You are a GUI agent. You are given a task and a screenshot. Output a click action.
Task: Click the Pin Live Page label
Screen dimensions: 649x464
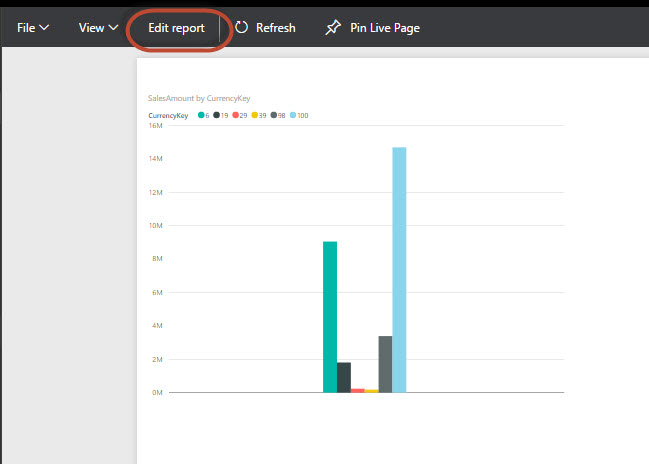click(384, 28)
